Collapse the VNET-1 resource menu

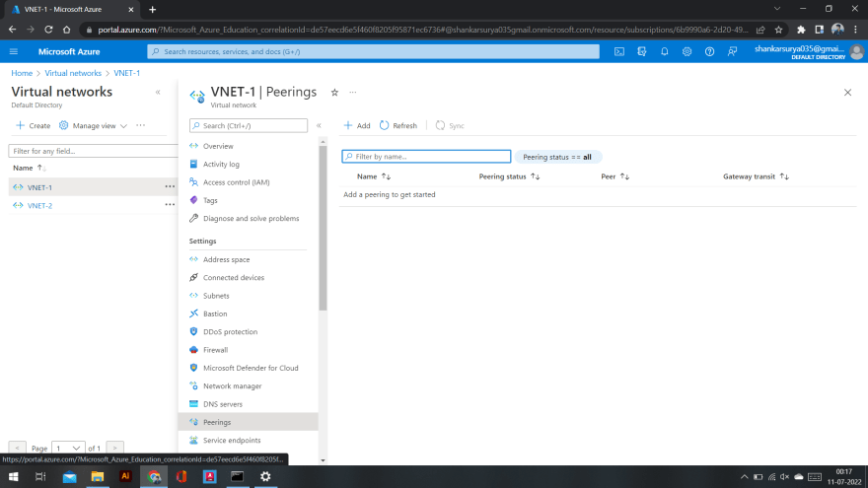pos(319,125)
